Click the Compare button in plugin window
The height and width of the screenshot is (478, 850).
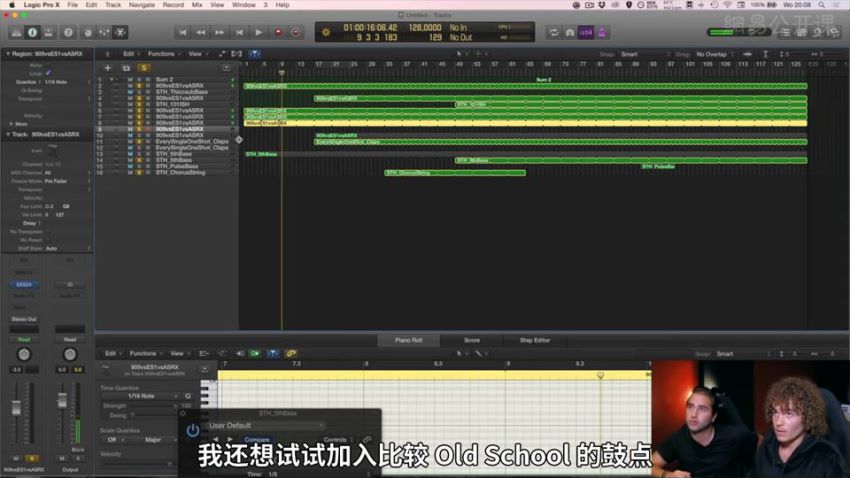click(x=257, y=440)
